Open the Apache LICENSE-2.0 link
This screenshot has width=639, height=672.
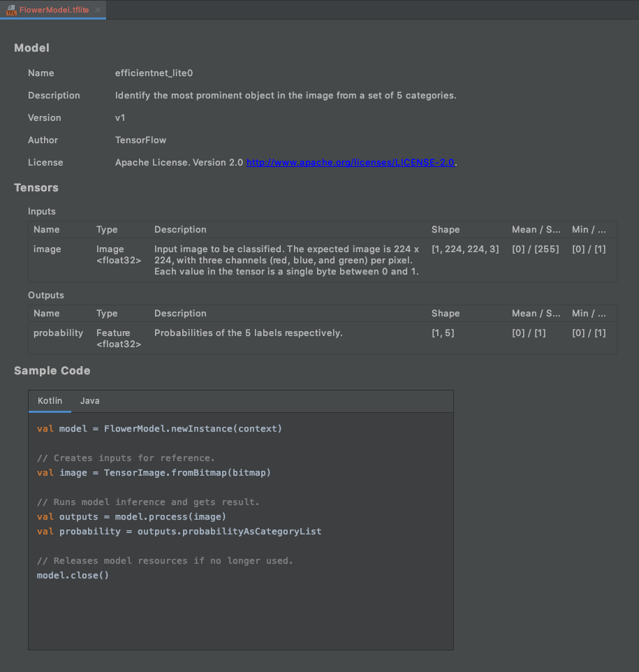[351, 163]
